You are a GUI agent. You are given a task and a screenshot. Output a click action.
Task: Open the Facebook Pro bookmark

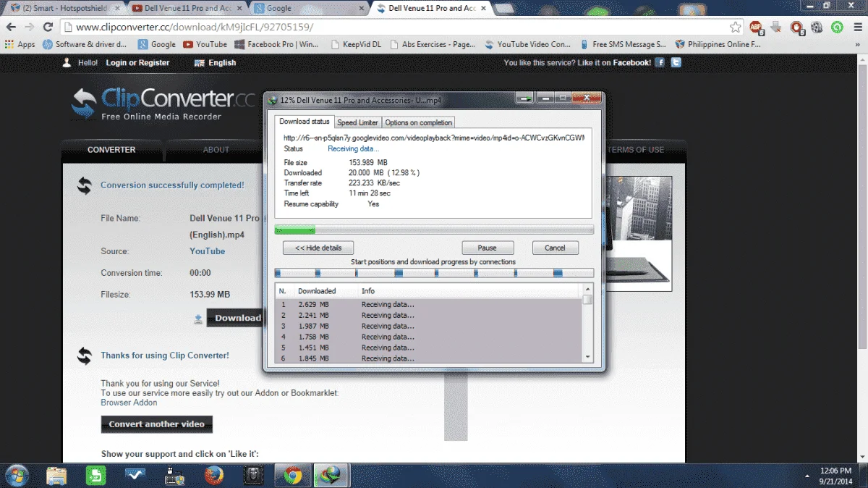[x=276, y=44]
